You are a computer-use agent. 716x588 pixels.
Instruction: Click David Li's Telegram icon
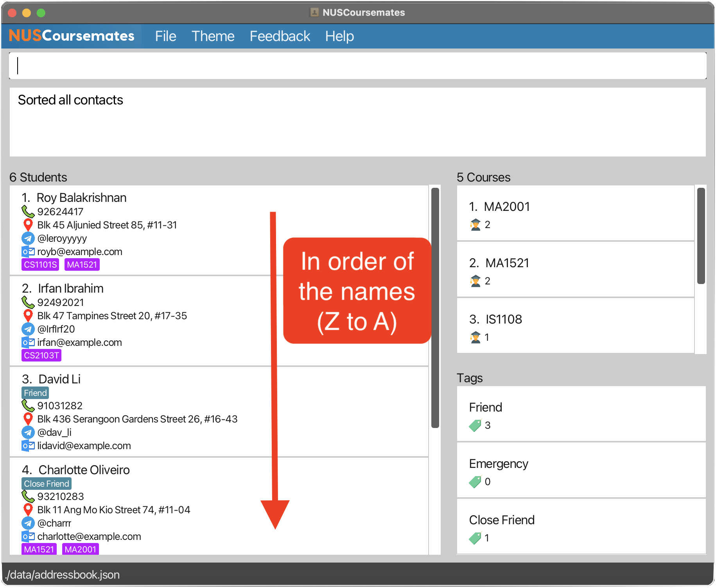click(28, 432)
